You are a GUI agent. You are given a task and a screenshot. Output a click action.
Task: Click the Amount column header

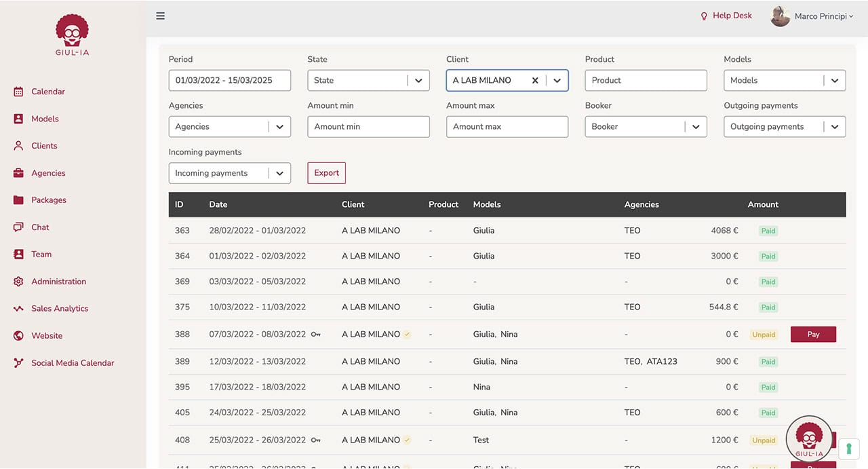tap(763, 204)
